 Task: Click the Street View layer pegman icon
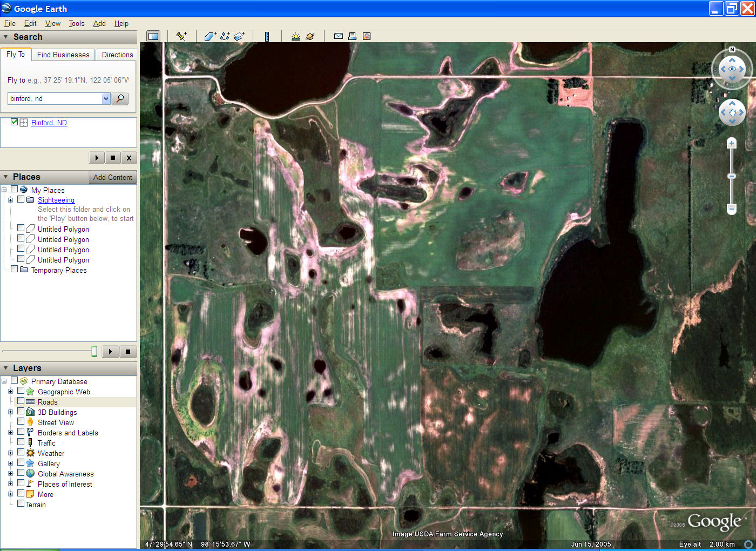(30, 422)
